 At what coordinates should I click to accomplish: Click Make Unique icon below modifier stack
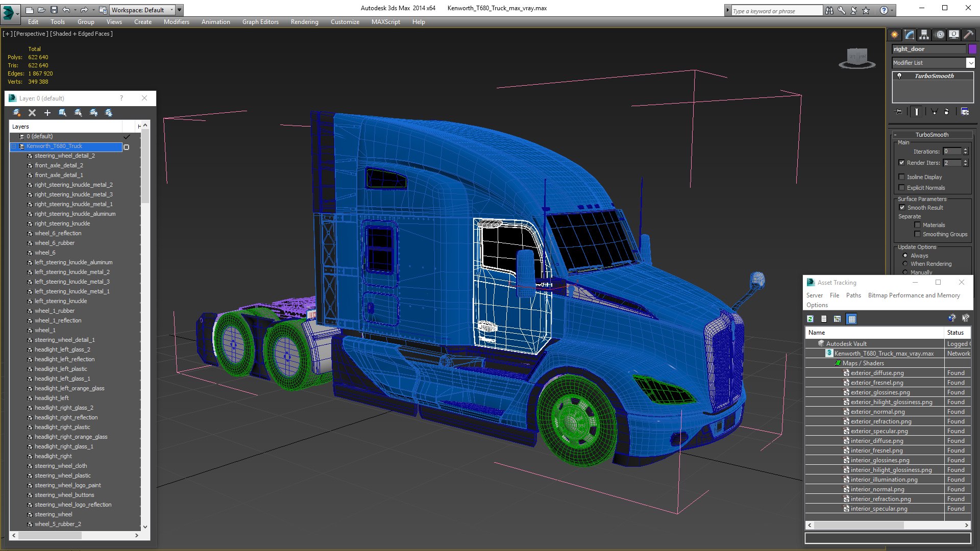[x=934, y=112]
